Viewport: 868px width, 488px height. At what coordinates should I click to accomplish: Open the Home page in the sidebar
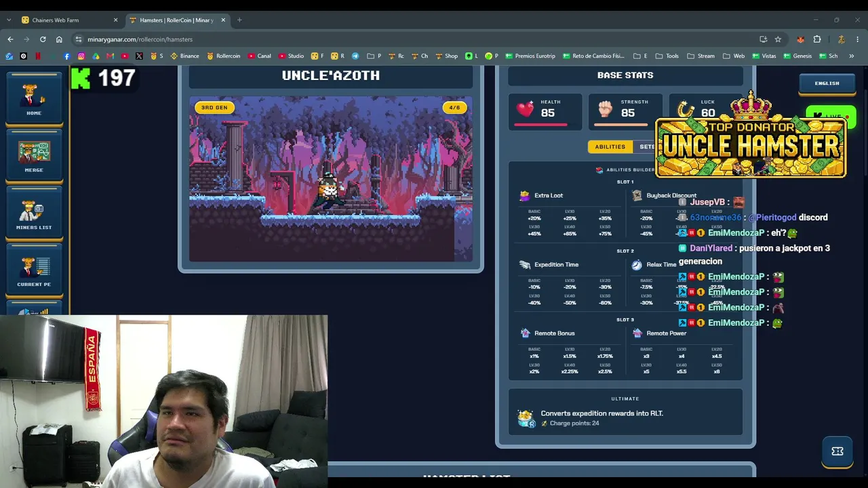click(x=34, y=99)
